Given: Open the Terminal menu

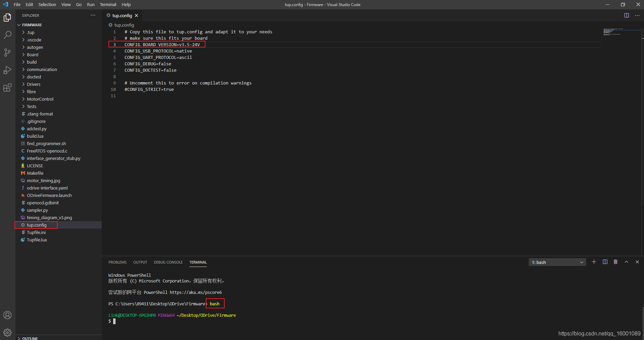Looking at the screenshot, I should coord(108,4).
